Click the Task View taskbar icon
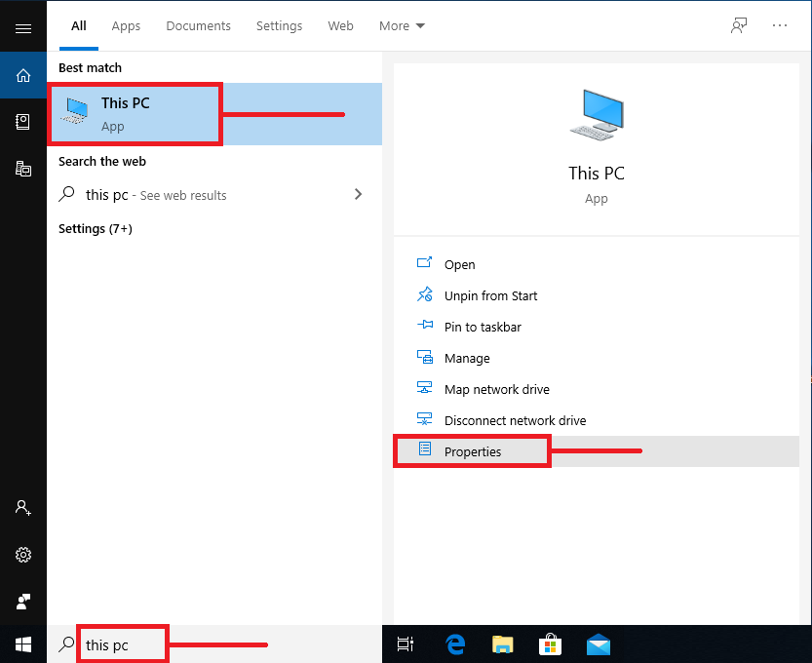The image size is (812, 663). tap(405, 644)
